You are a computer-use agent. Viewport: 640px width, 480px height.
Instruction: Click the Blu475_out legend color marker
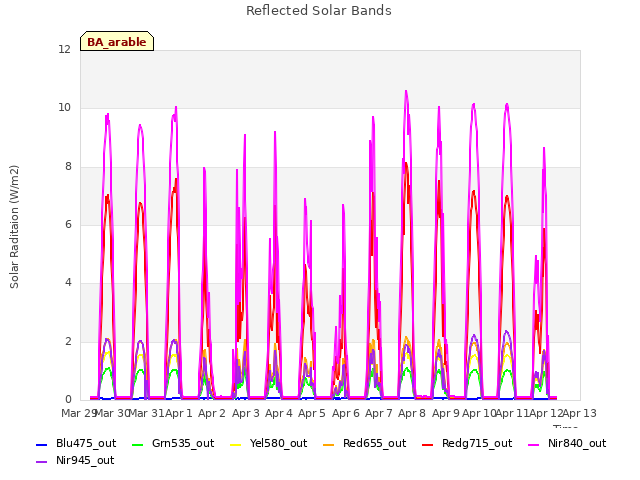tap(42, 444)
